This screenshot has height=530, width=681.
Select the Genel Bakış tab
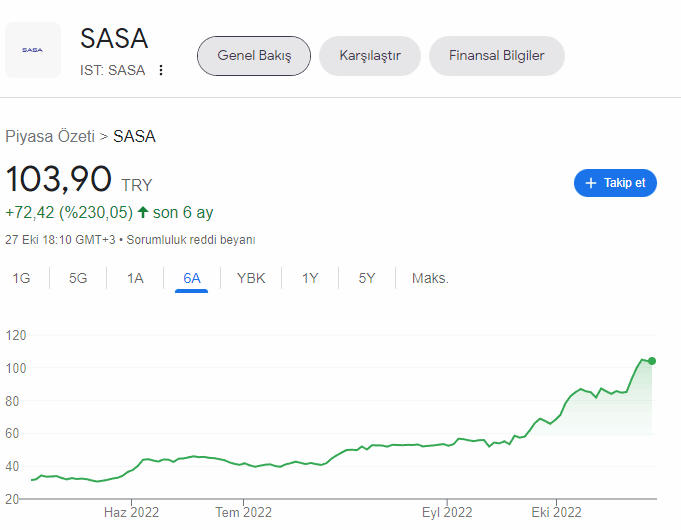(x=254, y=56)
